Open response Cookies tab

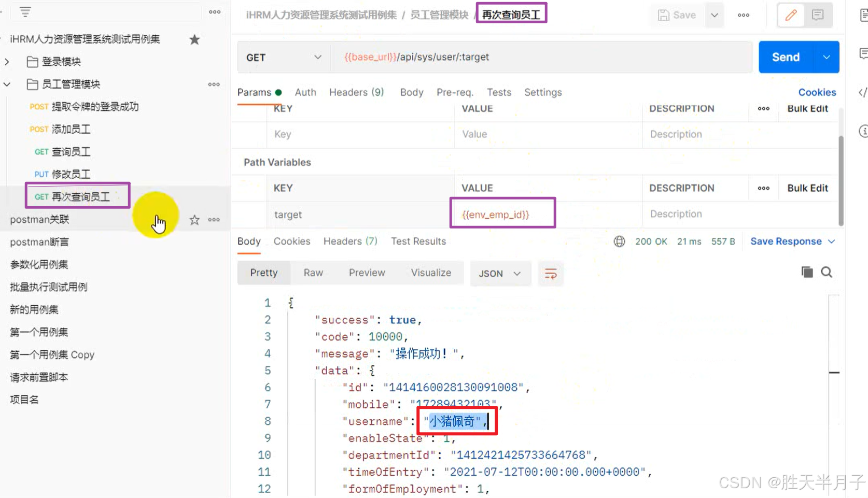pyautogui.click(x=292, y=241)
